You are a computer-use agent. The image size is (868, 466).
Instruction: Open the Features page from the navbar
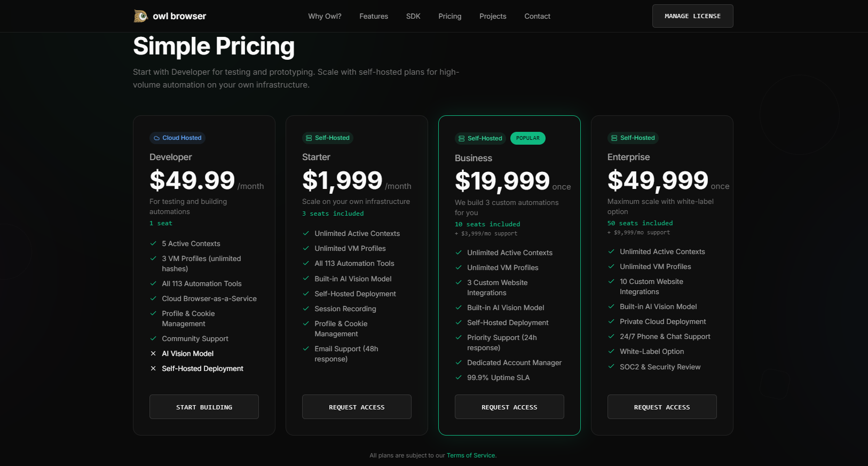click(374, 16)
